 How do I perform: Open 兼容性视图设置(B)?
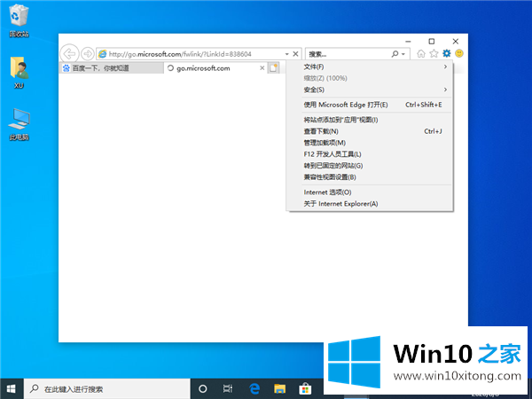pyautogui.click(x=370, y=177)
